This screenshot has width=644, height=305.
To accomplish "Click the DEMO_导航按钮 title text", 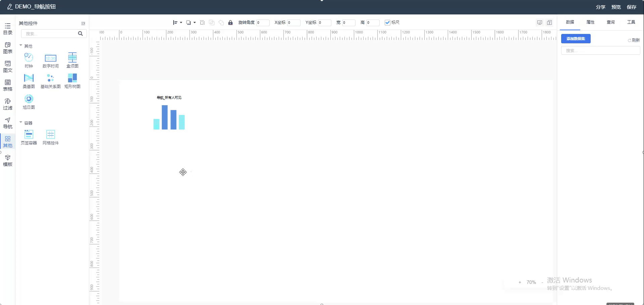I will 35,7.
